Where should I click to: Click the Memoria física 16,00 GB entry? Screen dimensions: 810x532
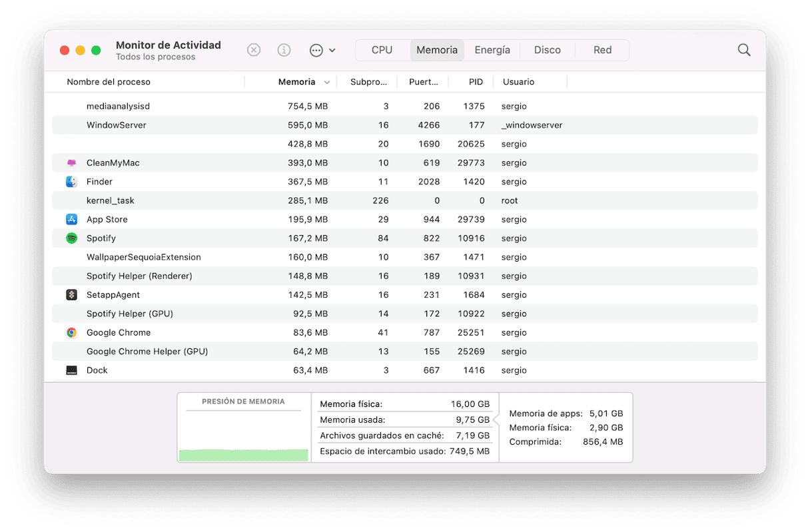[405, 404]
